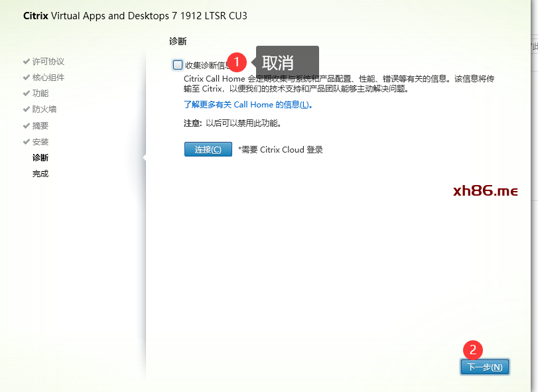Viewport: 538px width, 392px height.
Task: Click the Citrix Virtual Apps and Desktops title
Action: pyautogui.click(x=135, y=16)
